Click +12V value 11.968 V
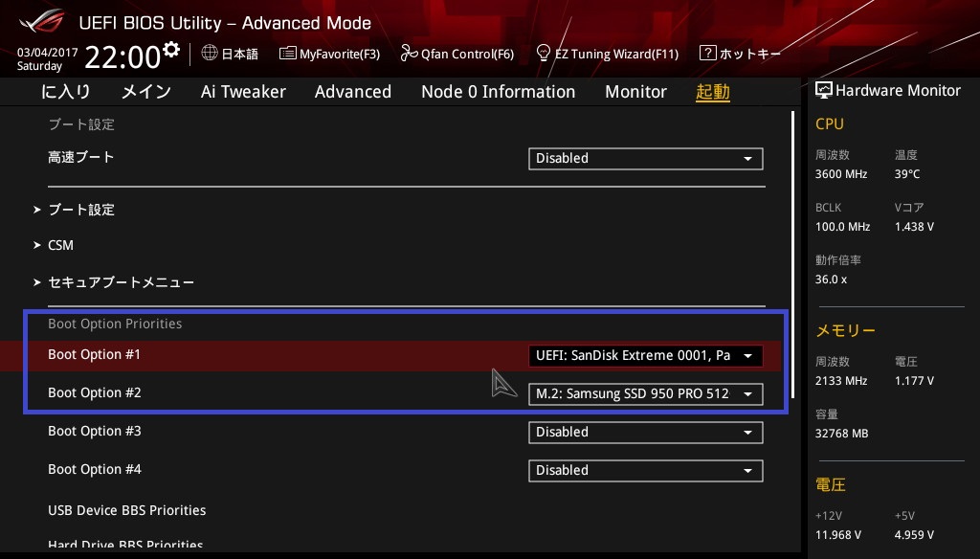 click(x=838, y=535)
